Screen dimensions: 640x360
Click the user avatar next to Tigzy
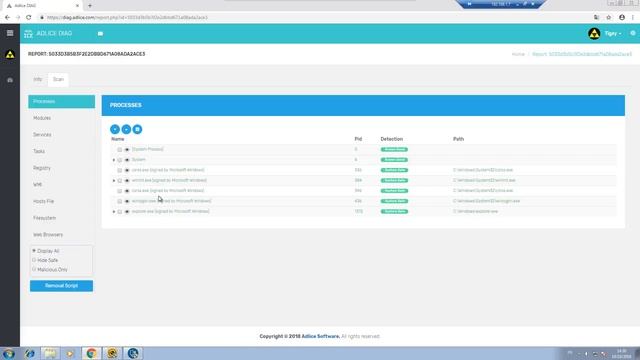[x=594, y=33]
